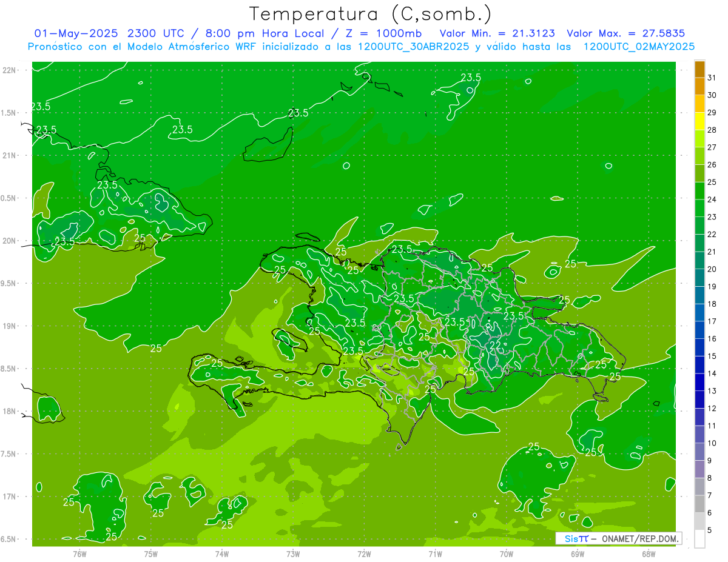Click the 21N latitude axis label
Image resolution: width=728 pixels, height=562 pixels.
[x=10, y=156]
